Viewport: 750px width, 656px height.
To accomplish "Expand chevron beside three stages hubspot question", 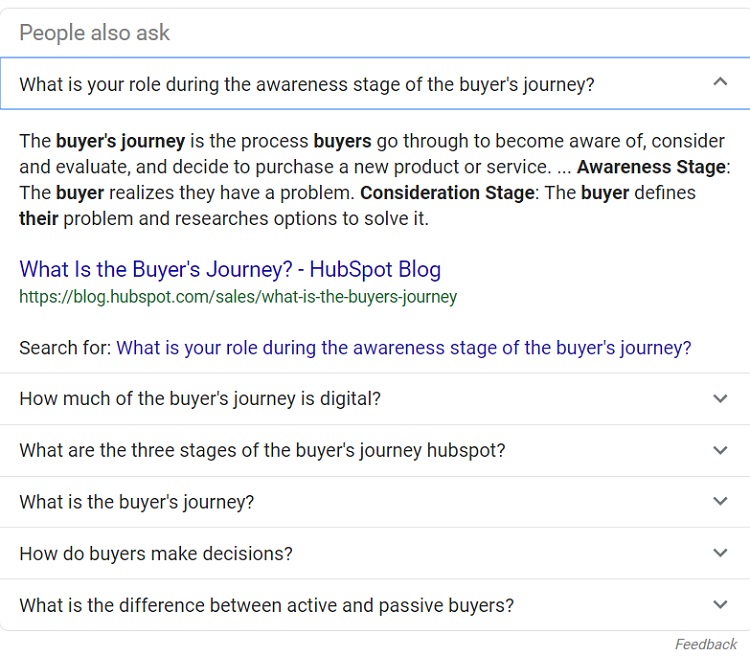I will coord(720,450).
